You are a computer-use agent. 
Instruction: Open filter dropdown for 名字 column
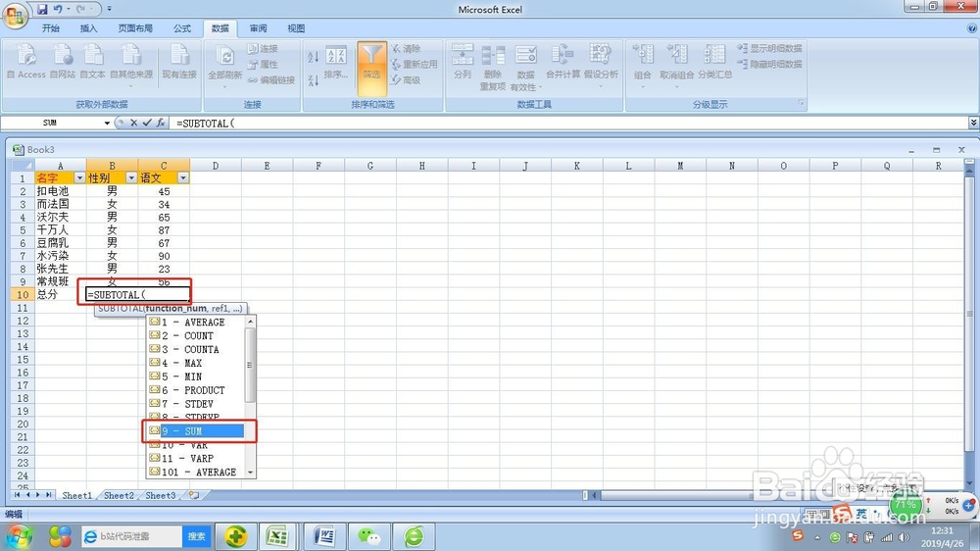point(79,178)
